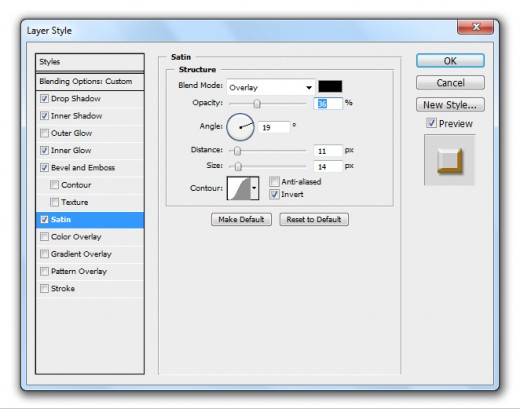Click the Size value field showing 14
The width and height of the screenshot is (520, 409).
tap(328, 166)
